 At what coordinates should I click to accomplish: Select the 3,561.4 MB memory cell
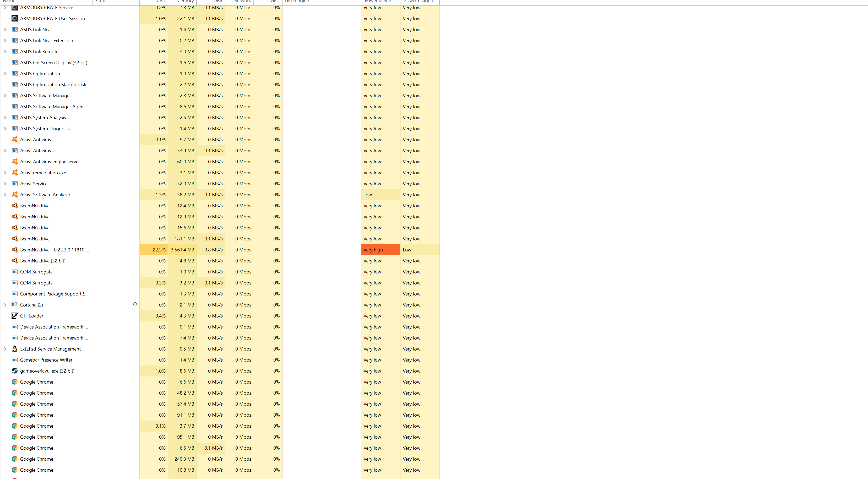click(182, 250)
